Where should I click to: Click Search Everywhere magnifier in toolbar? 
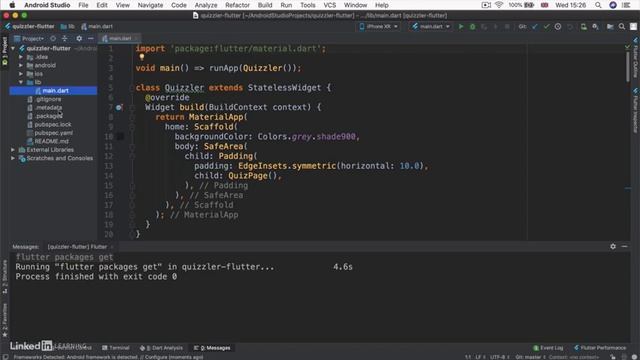coord(622,27)
